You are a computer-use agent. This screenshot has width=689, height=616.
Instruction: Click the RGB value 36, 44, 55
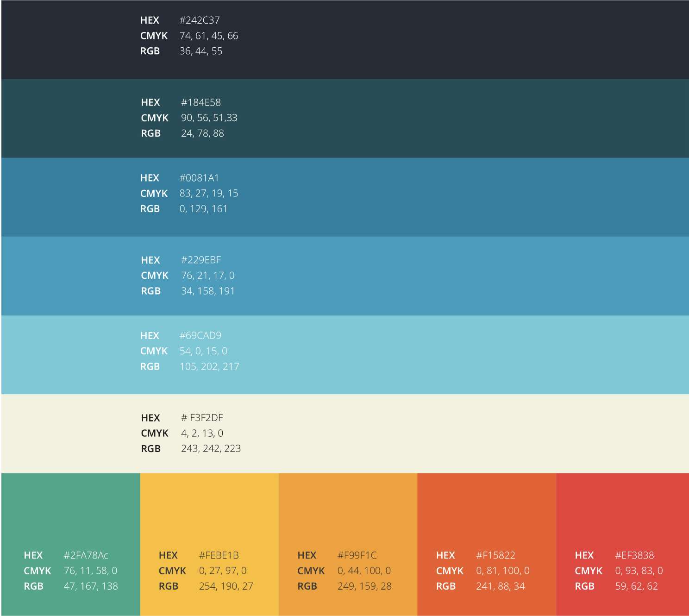click(201, 51)
